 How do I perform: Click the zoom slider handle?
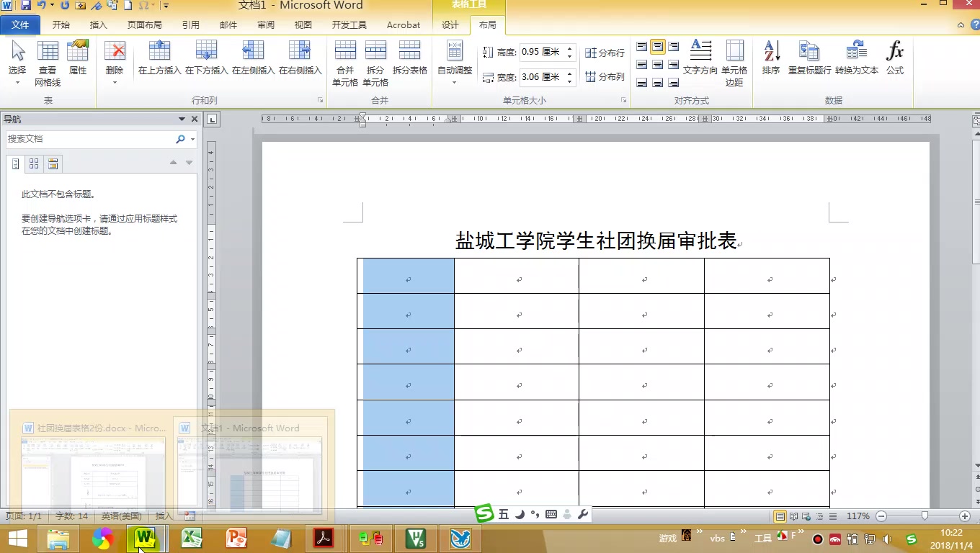pos(925,516)
